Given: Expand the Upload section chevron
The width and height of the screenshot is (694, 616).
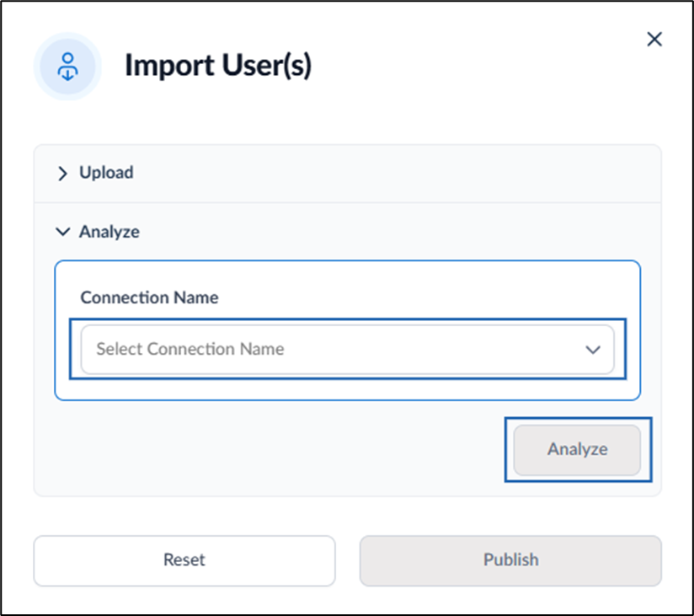Looking at the screenshot, I should [62, 173].
